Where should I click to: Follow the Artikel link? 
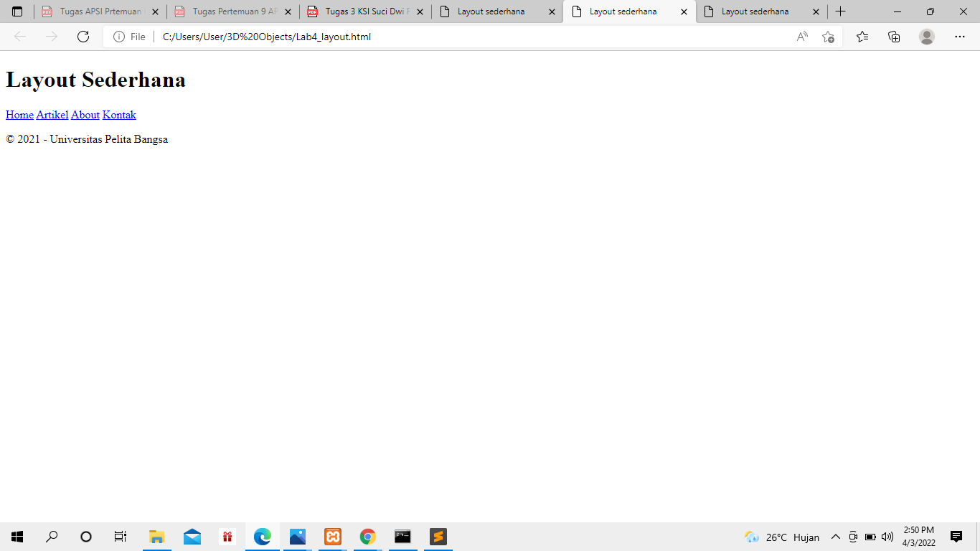[x=52, y=115]
